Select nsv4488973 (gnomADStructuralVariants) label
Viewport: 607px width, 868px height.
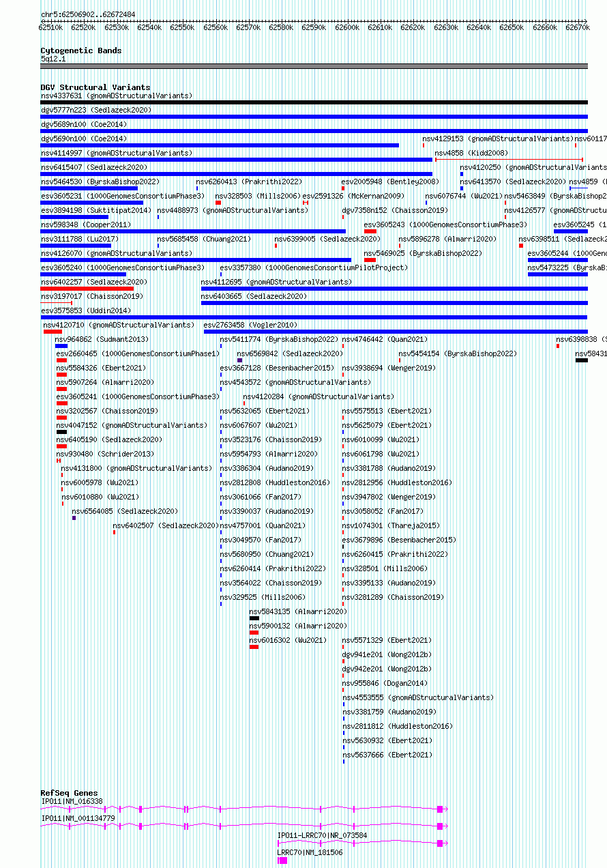[233, 210]
